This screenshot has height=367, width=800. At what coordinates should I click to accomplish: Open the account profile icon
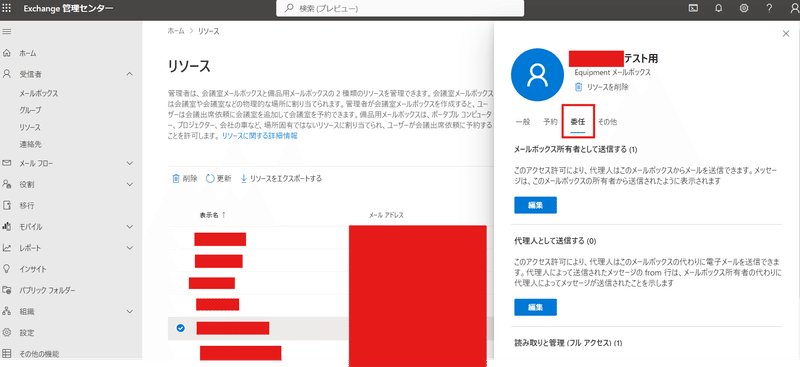794,8
